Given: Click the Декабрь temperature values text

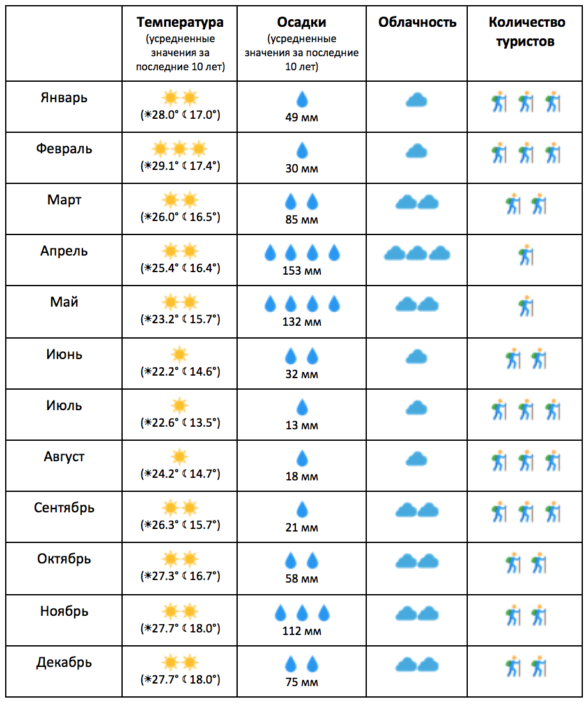Looking at the screenshot, I should point(180,679).
